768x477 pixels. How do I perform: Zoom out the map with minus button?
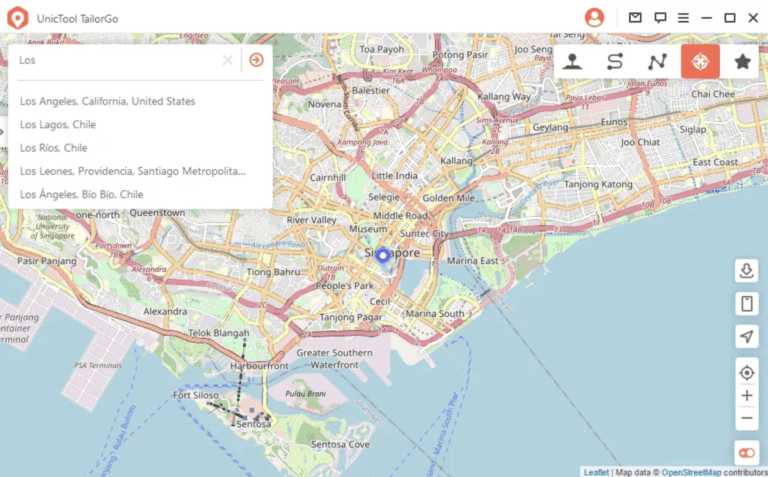pyautogui.click(x=746, y=418)
